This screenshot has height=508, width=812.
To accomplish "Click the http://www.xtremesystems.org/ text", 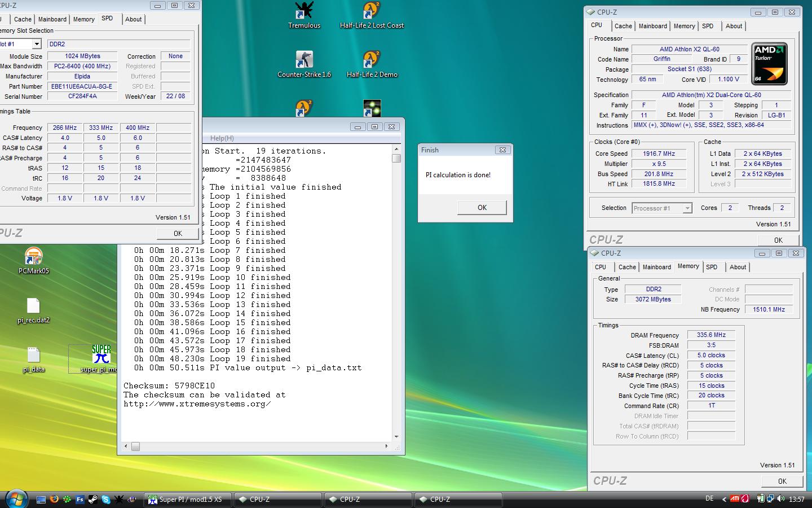I will coord(197,404).
